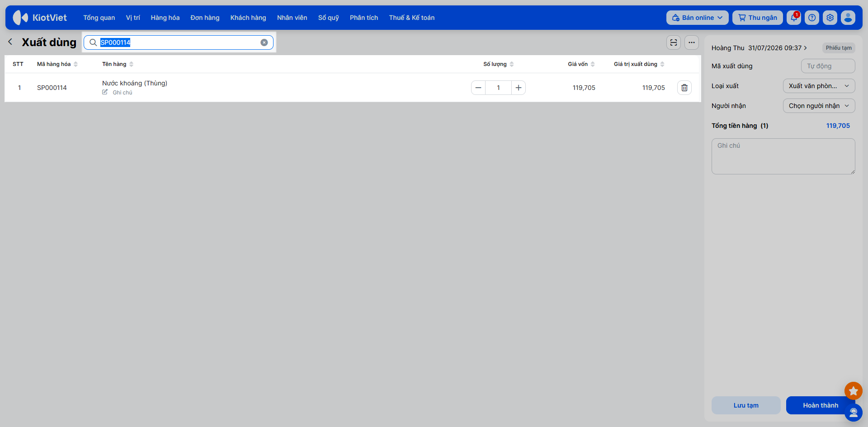Sort by Tên hàng column
868x427 pixels.
pyautogui.click(x=118, y=64)
